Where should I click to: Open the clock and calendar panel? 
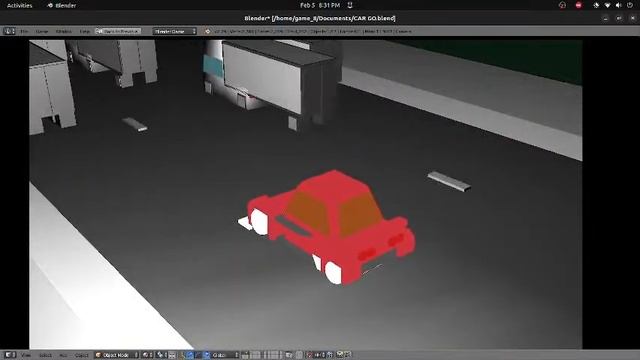point(320,5)
